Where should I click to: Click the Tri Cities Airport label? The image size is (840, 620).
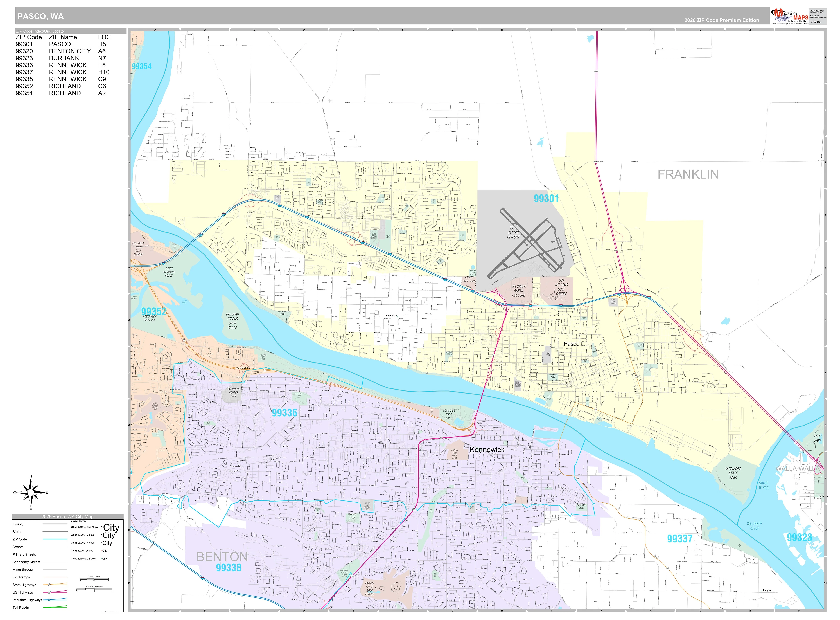(x=513, y=233)
